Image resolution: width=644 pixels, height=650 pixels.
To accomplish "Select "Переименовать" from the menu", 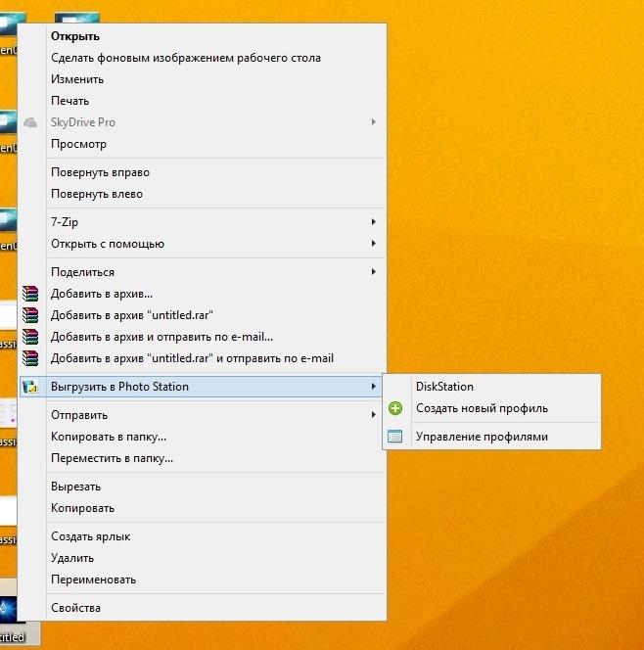I will tap(93, 580).
